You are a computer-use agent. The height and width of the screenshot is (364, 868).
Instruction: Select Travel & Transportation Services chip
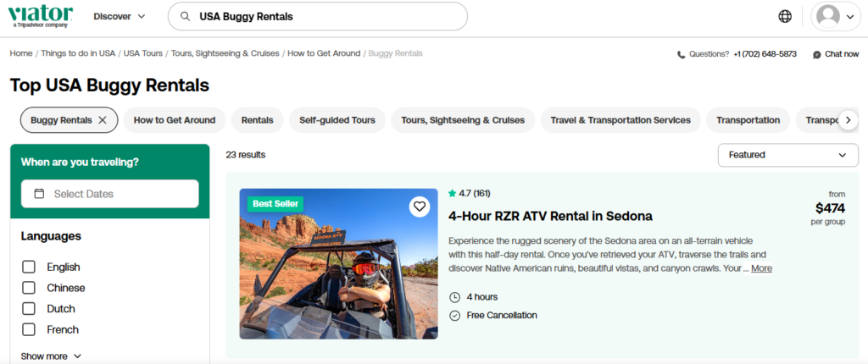coord(620,120)
